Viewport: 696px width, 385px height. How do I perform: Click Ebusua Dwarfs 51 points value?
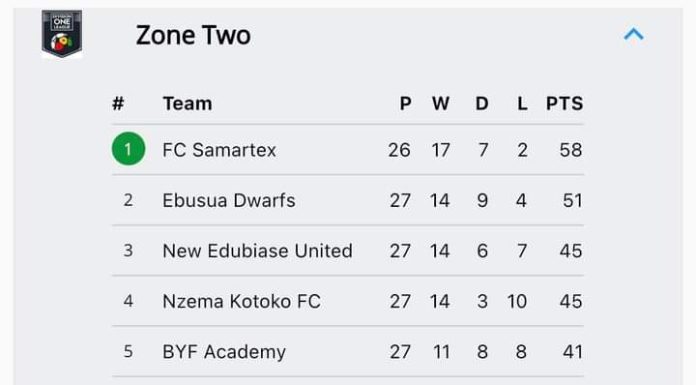tap(572, 200)
